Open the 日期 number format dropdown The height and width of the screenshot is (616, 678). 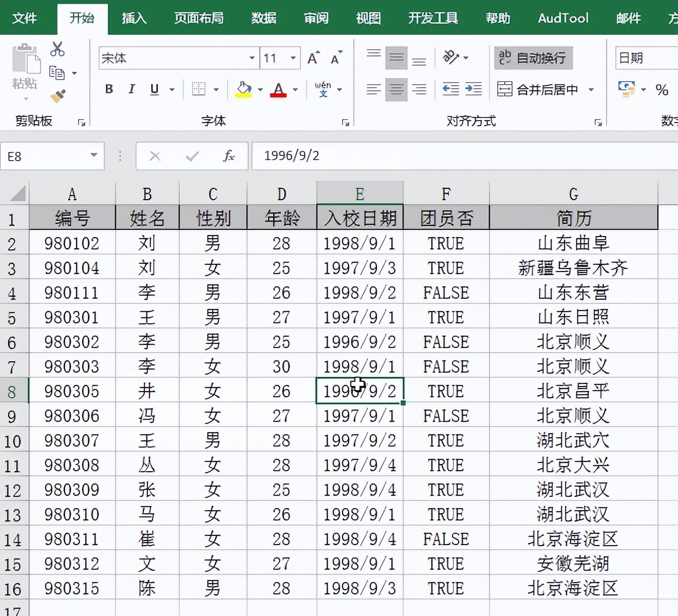pos(647,58)
